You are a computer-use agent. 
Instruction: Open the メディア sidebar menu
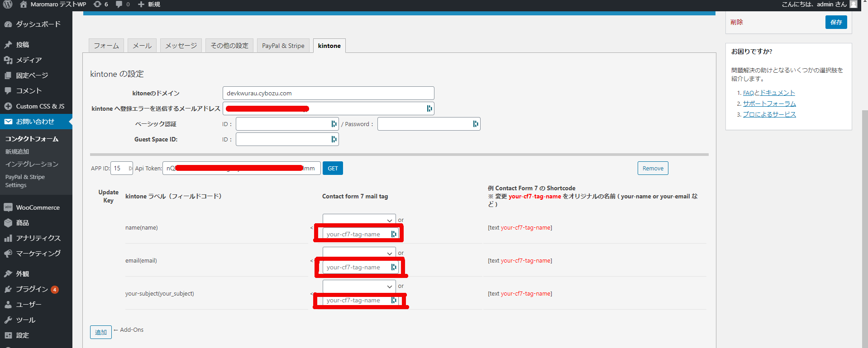36,60
